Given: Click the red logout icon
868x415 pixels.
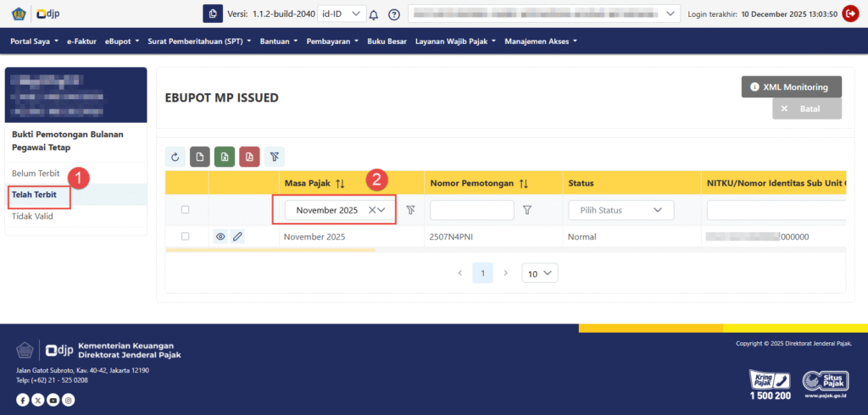Looking at the screenshot, I should point(850,14).
